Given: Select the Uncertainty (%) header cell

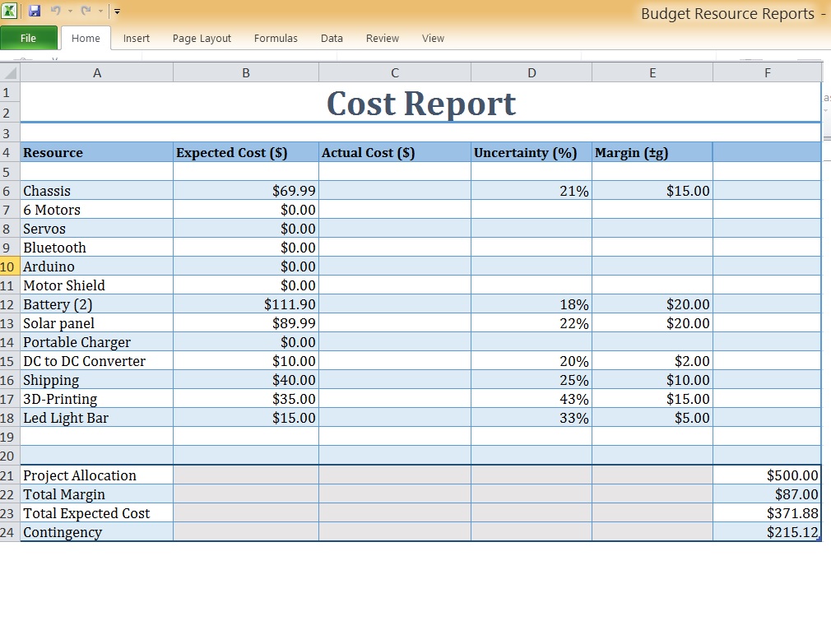Looking at the screenshot, I should click(x=532, y=152).
